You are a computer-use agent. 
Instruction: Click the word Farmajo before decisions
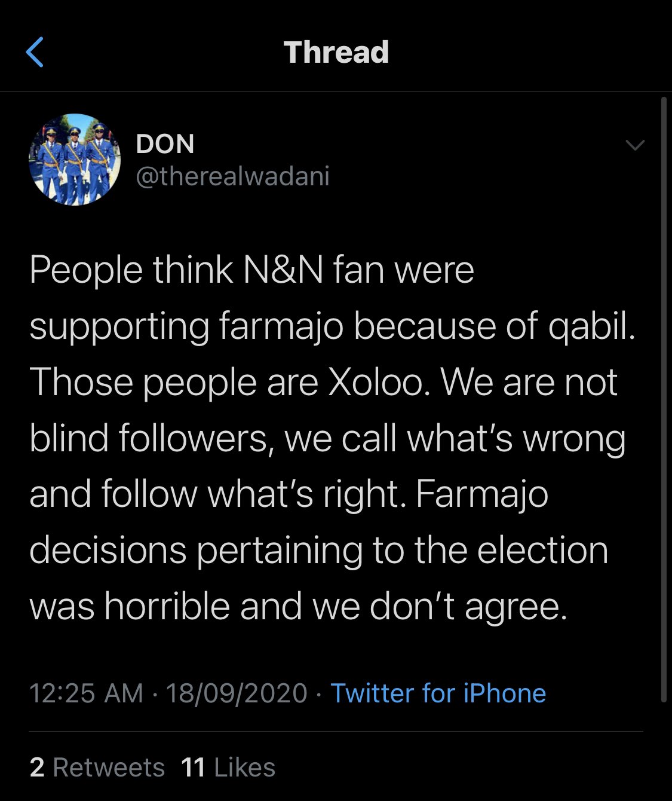(x=482, y=495)
